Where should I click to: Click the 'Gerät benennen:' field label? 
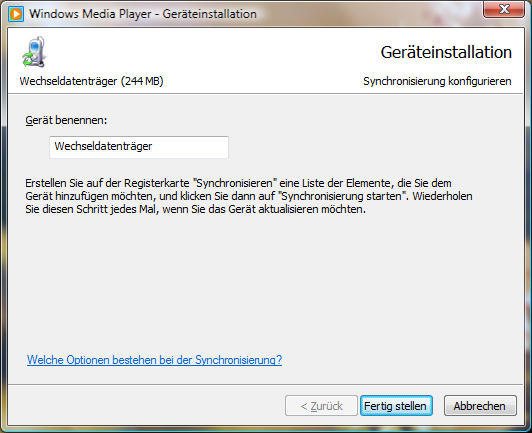click(66, 120)
